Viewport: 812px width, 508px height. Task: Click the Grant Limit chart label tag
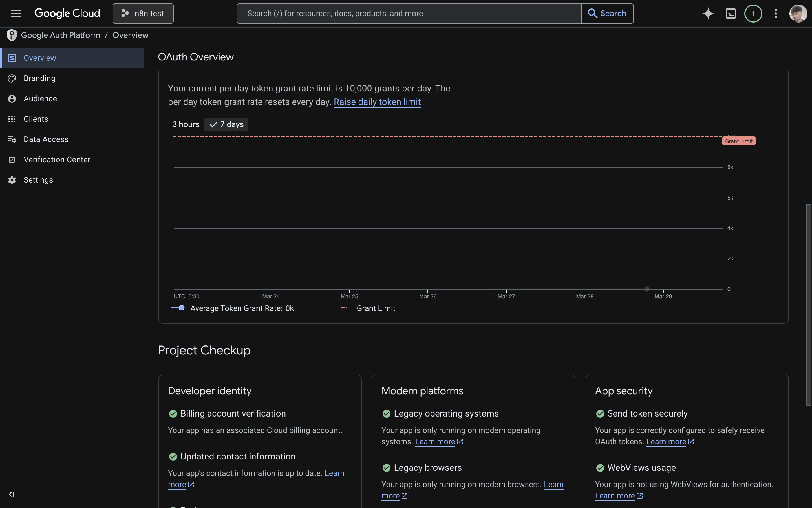[x=738, y=141]
